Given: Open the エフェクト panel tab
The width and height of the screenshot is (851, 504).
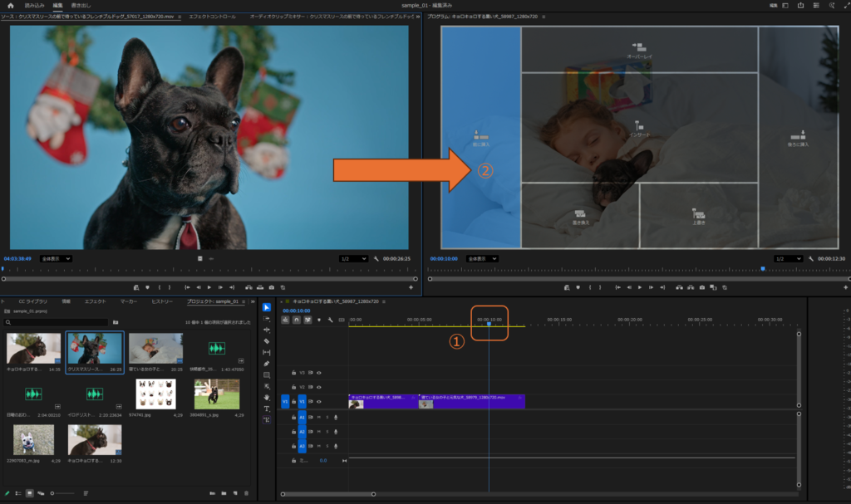Looking at the screenshot, I should click(x=96, y=301).
